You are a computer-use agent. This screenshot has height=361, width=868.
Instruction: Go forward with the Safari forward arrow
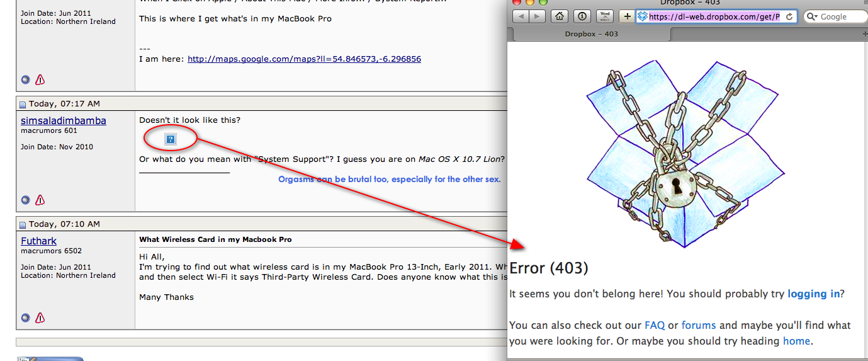pyautogui.click(x=538, y=16)
